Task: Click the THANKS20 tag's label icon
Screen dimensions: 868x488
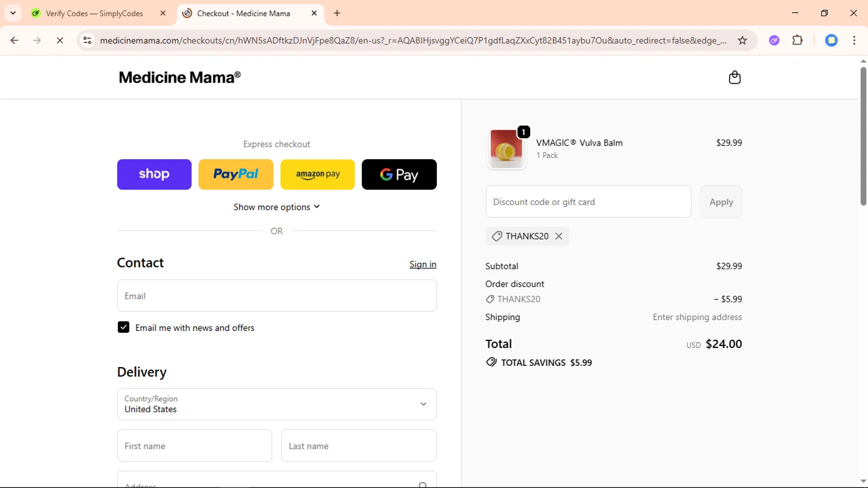Action: 496,236
